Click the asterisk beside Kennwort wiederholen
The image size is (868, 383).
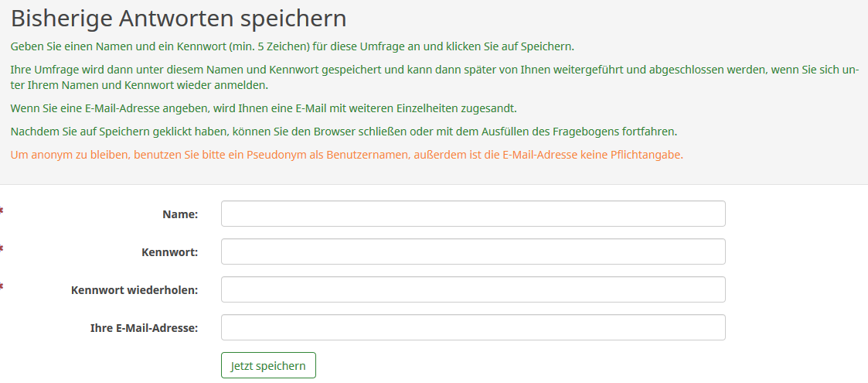pos(2,286)
